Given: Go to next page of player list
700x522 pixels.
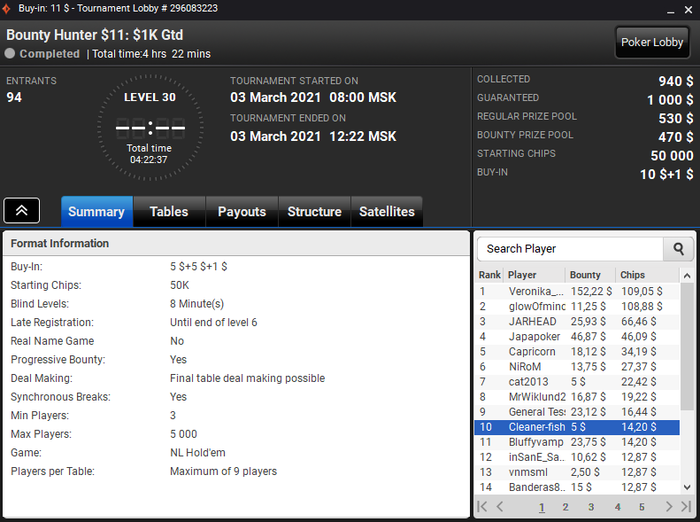Looking at the screenshot, I should [x=669, y=506].
